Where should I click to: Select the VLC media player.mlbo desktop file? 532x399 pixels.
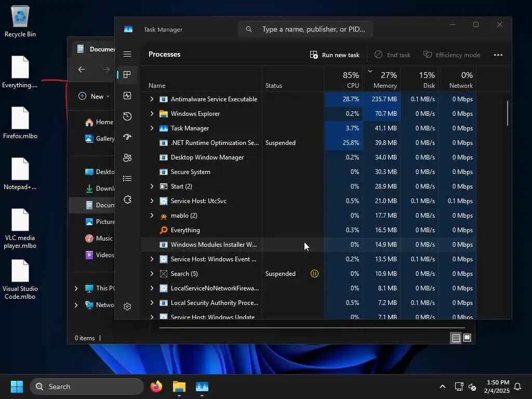pos(20,229)
